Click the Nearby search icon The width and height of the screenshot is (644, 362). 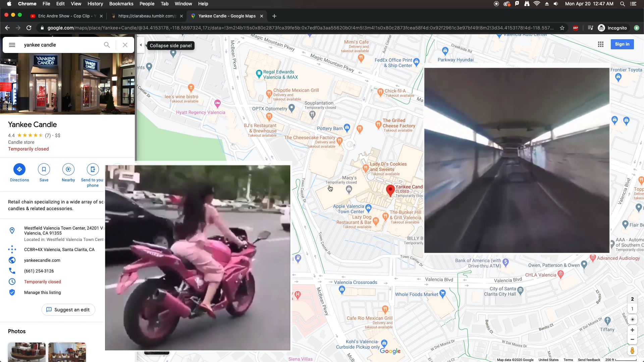[68, 169]
